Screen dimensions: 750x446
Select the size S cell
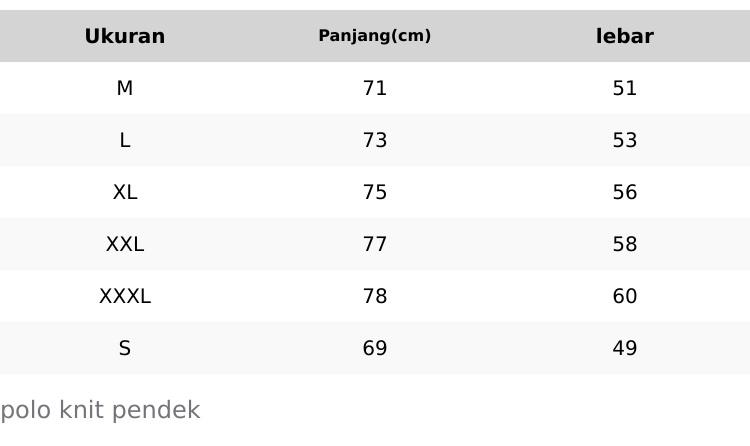[x=125, y=348]
